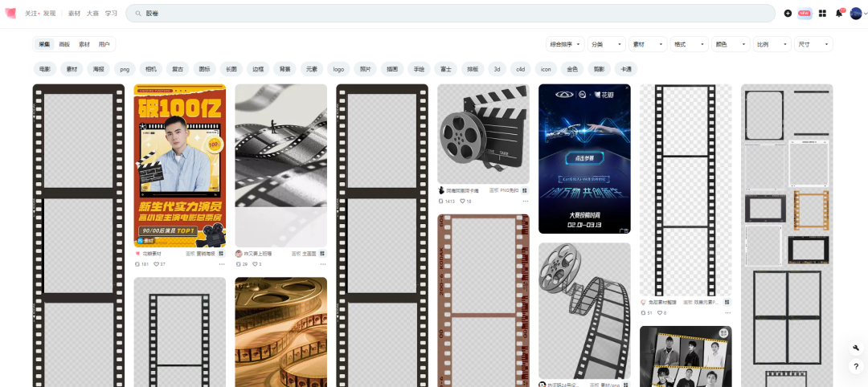Viewport: 868px width, 387px height.
Task: Open the golden film reels thumbnail
Action: (x=281, y=332)
